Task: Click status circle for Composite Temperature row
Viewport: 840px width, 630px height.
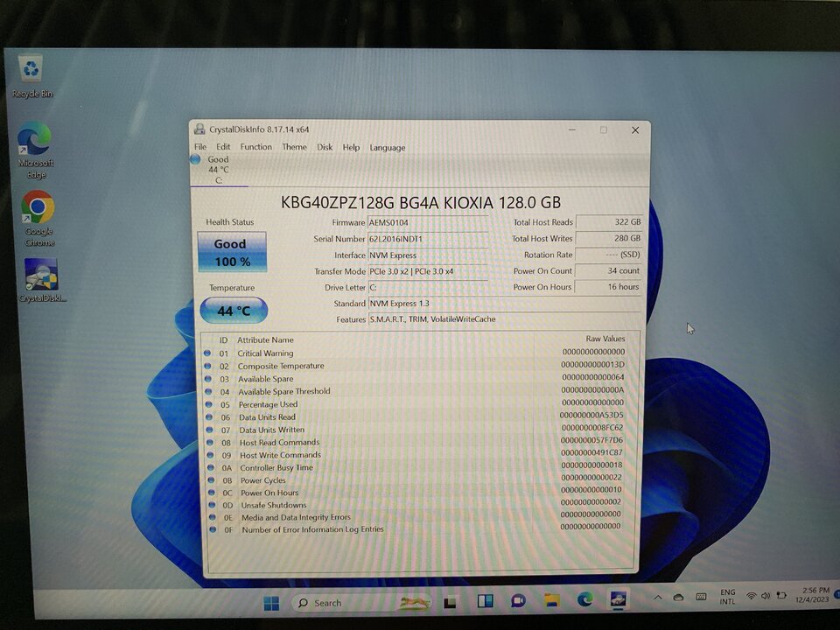Action: coord(208,366)
